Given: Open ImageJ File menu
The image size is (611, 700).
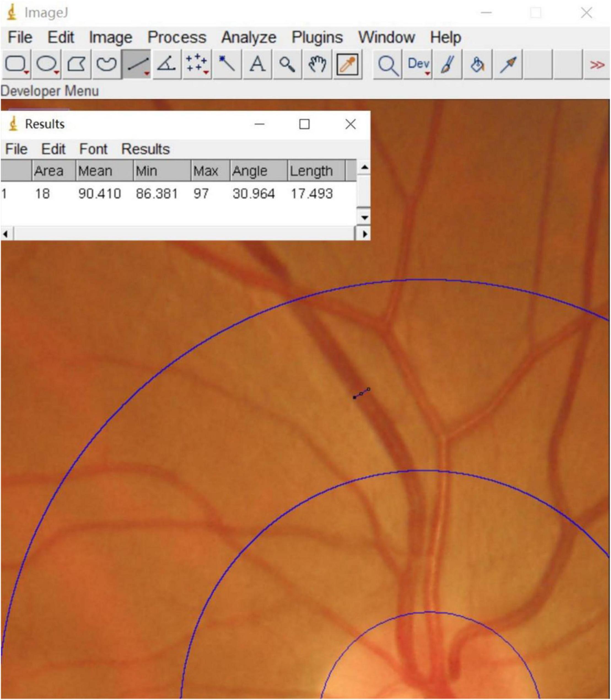Looking at the screenshot, I should coord(20,37).
